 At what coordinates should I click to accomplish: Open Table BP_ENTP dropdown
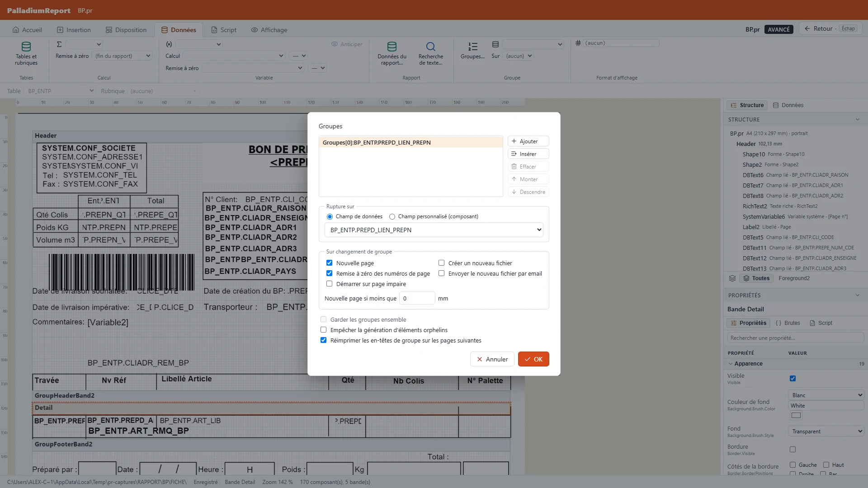(60, 91)
